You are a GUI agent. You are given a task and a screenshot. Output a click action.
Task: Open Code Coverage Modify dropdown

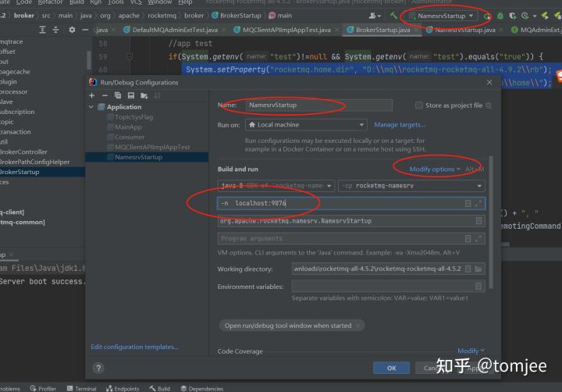tap(471, 351)
